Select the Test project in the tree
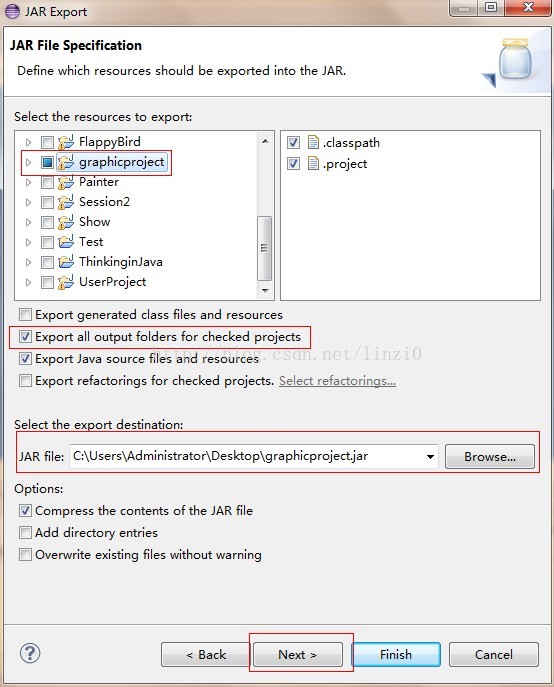 click(x=91, y=242)
